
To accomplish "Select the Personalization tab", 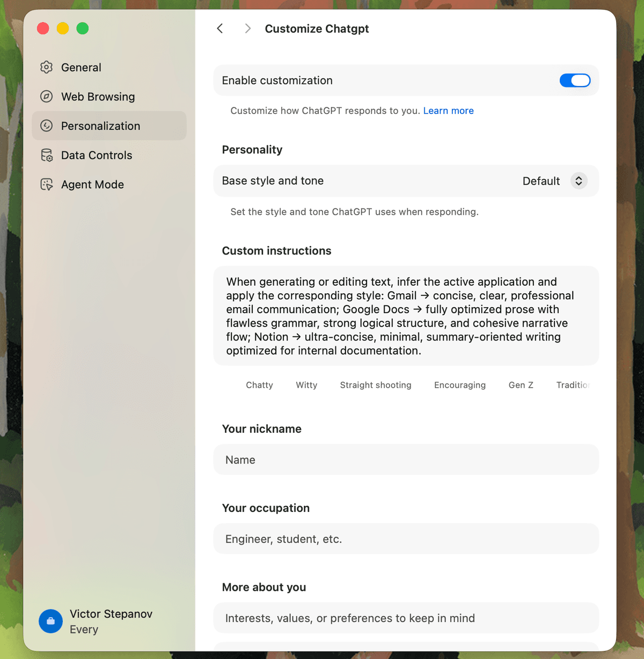I will pyautogui.click(x=109, y=126).
